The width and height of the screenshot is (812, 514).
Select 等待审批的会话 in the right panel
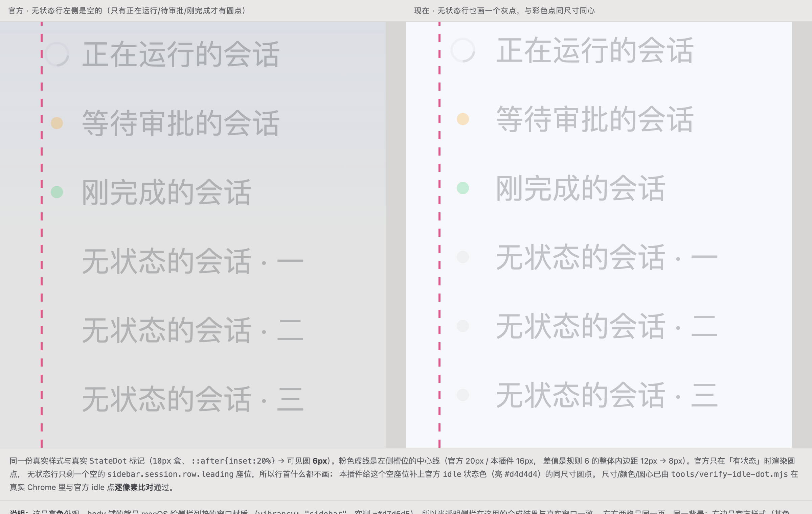click(595, 119)
